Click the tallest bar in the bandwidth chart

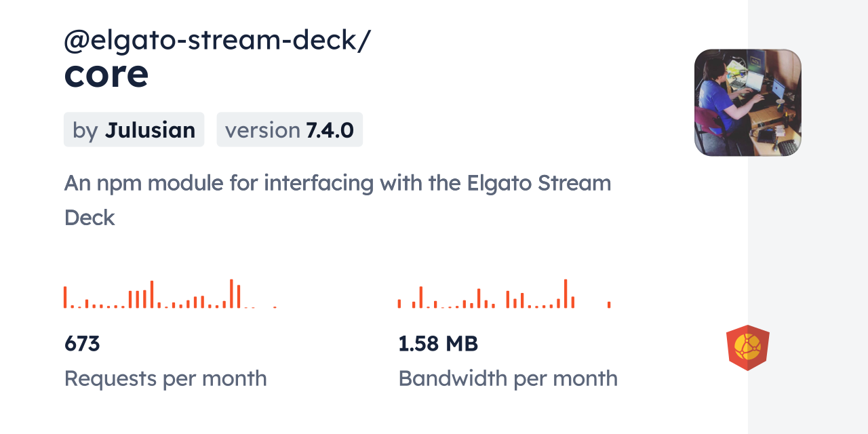566,294
